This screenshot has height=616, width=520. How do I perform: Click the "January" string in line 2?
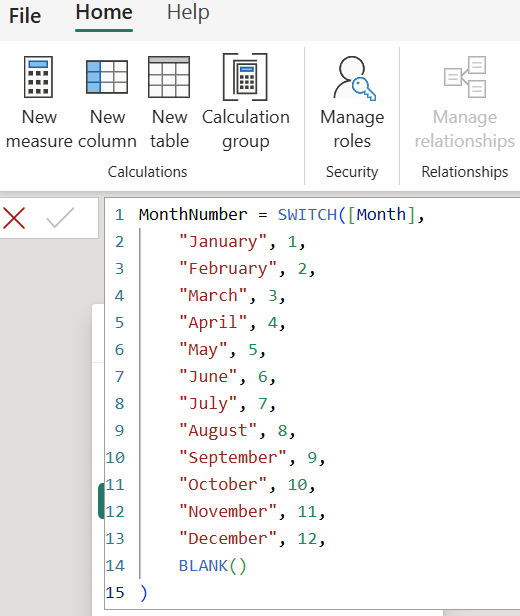[223, 242]
